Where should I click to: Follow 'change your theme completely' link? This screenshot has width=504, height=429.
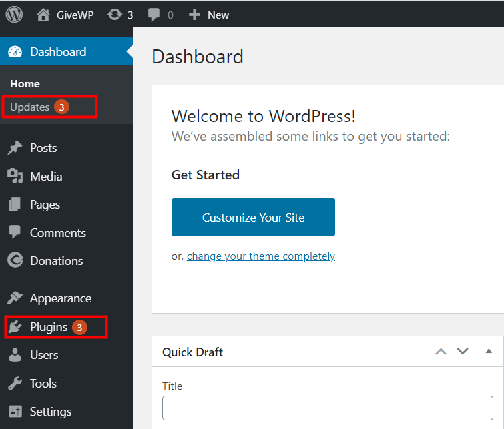point(261,256)
